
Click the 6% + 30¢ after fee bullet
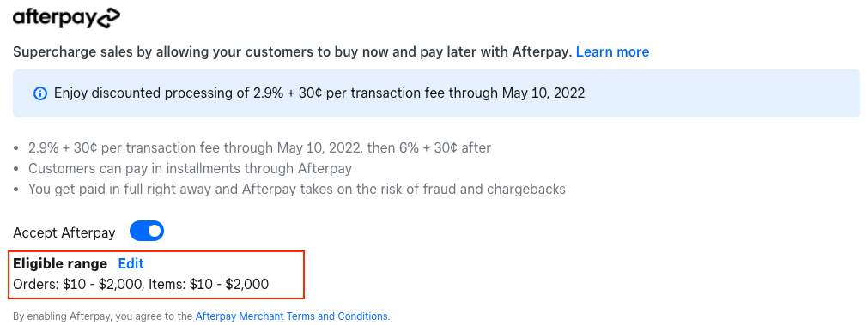click(259, 148)
